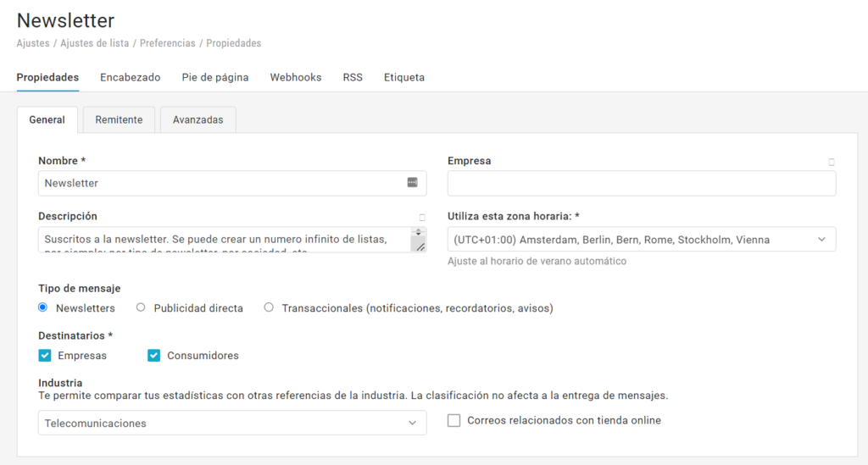Choose the Publicidad directa radio option
Viewport: 868px width, 465px height.
(141, 307)
